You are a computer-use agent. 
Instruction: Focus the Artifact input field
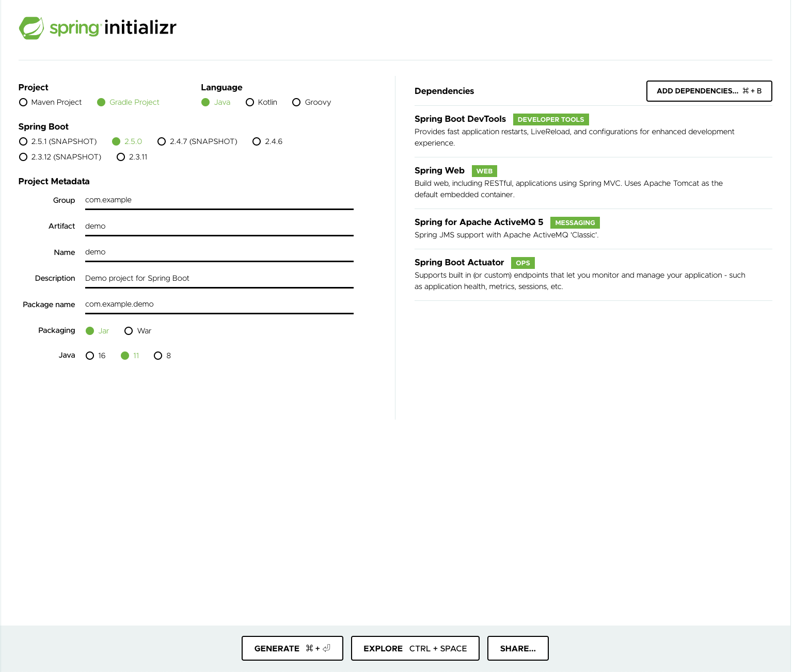pyautogui.click(x=219, y=227)
